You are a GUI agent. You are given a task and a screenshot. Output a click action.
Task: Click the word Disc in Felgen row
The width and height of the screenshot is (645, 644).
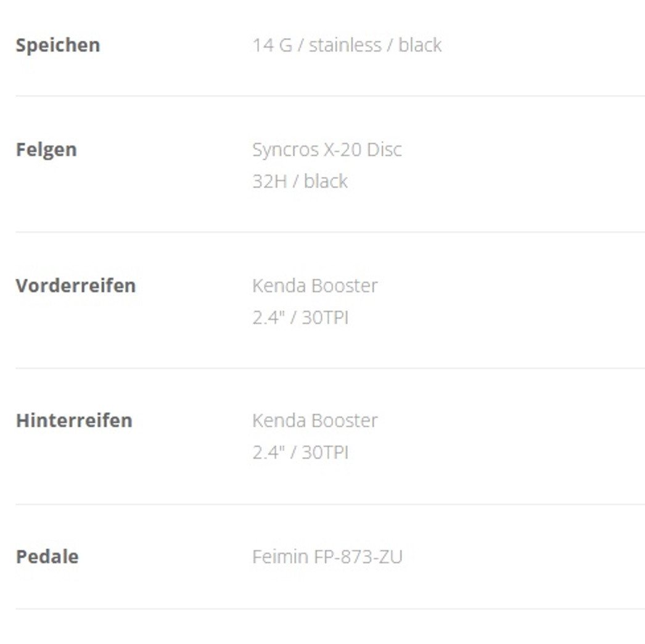(x=384, y=149)
